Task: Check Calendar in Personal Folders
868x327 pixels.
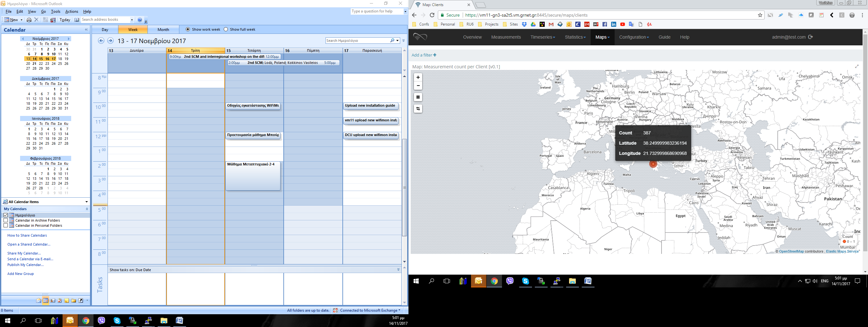Action: pyautogui.click(x=5, y=225)
